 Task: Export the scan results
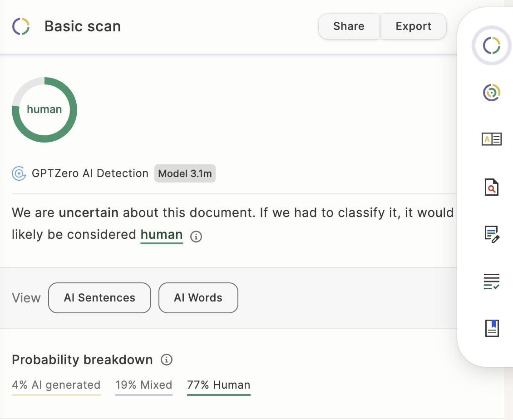(x=414, y=26)
